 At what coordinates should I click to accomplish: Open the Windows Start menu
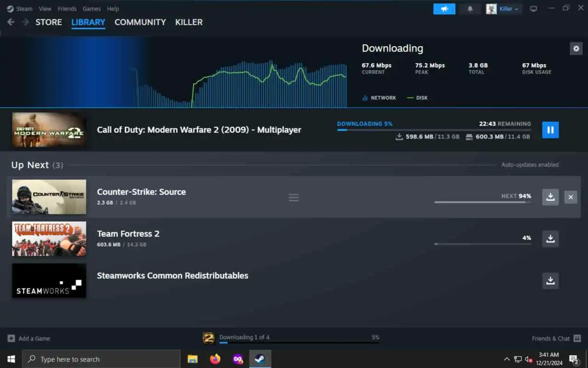coord(11,359)
